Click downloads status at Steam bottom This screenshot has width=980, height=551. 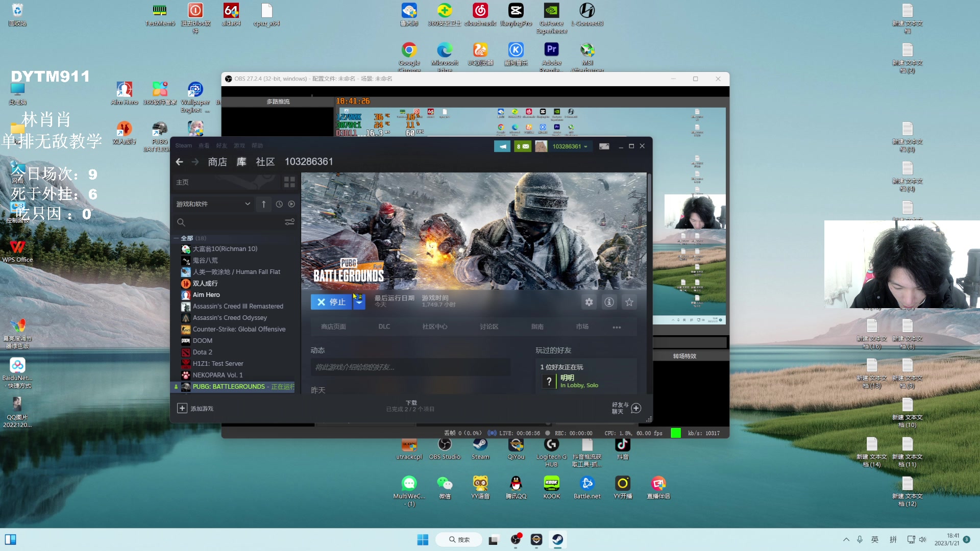[x=410, y=406]
